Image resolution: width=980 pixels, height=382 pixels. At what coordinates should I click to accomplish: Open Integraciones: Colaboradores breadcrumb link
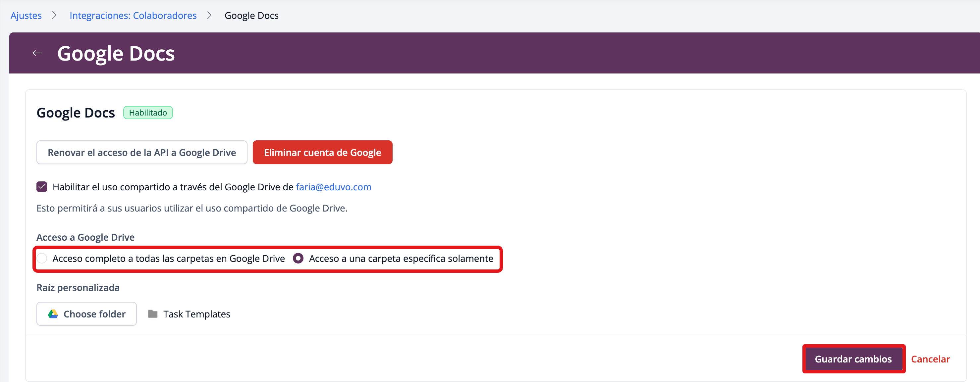(133, 16)
